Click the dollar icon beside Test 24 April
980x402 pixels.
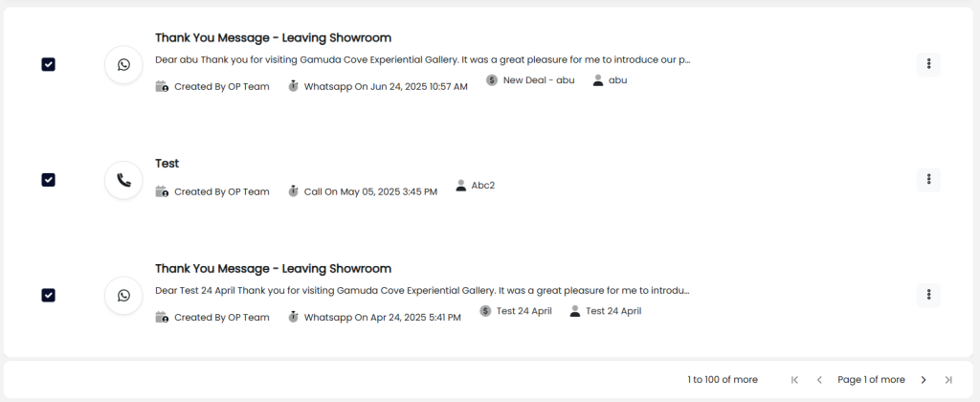[x=485, y=311]
